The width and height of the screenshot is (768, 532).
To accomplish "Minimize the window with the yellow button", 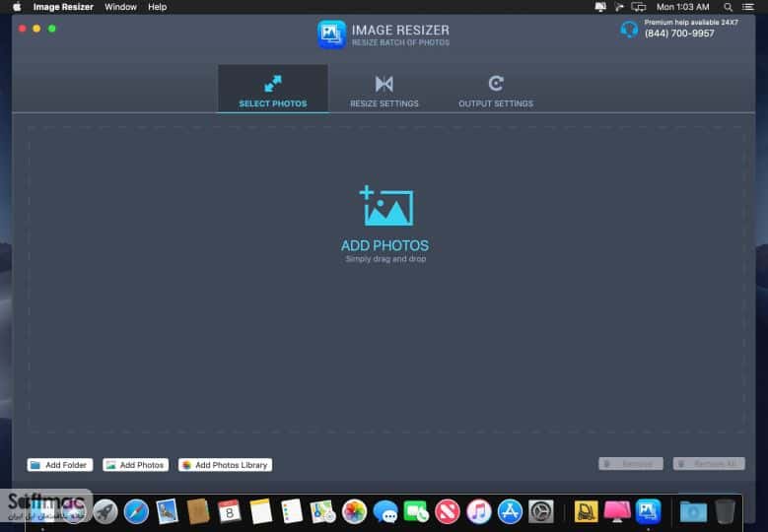I will pyautogui.click(x=36, y=29).
